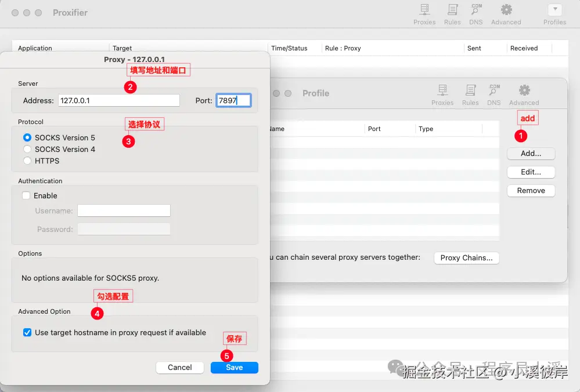The width and height of the screenshot is (580, 392).
Task: Open Proxy Chains... in Profile window
Action: pyautogui.click(x=466, y=258)
